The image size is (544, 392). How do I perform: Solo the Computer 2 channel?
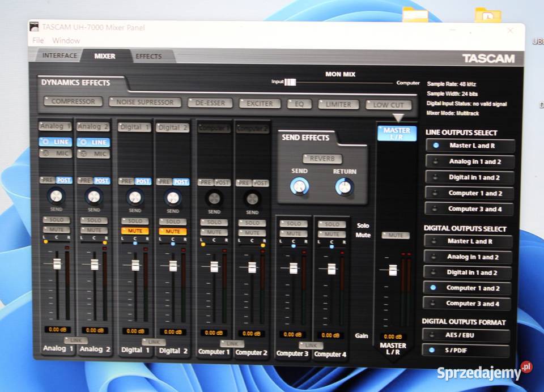[252, 223]
